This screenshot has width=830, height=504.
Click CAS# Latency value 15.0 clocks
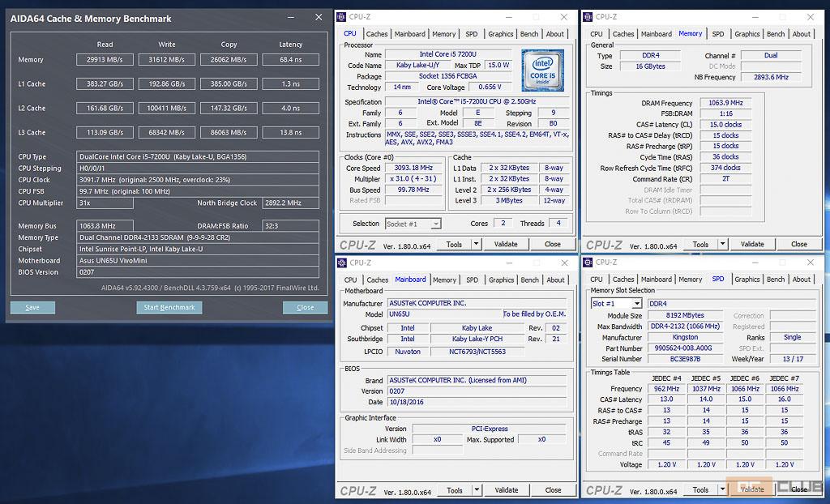[725, 125]
